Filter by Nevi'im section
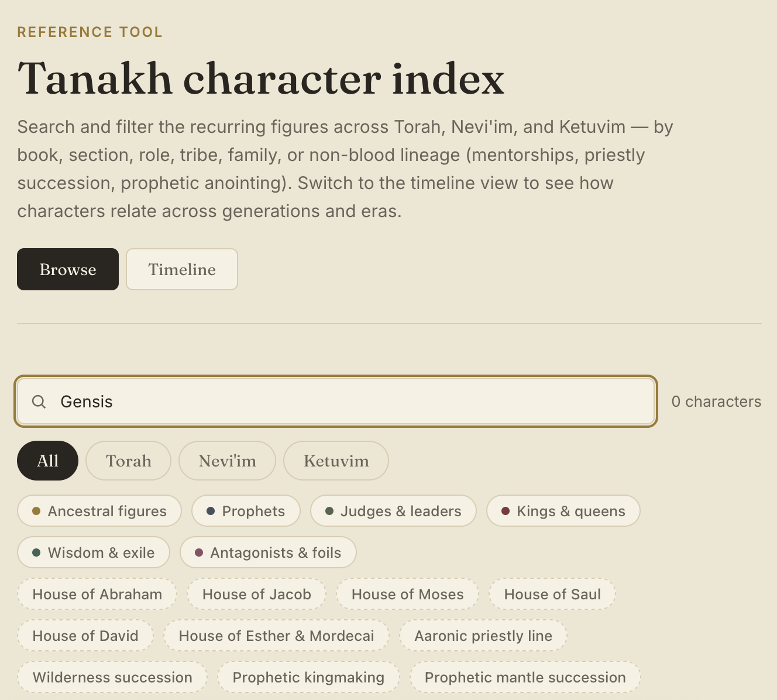The image size is (777, 700). click(x=227, y=461)
